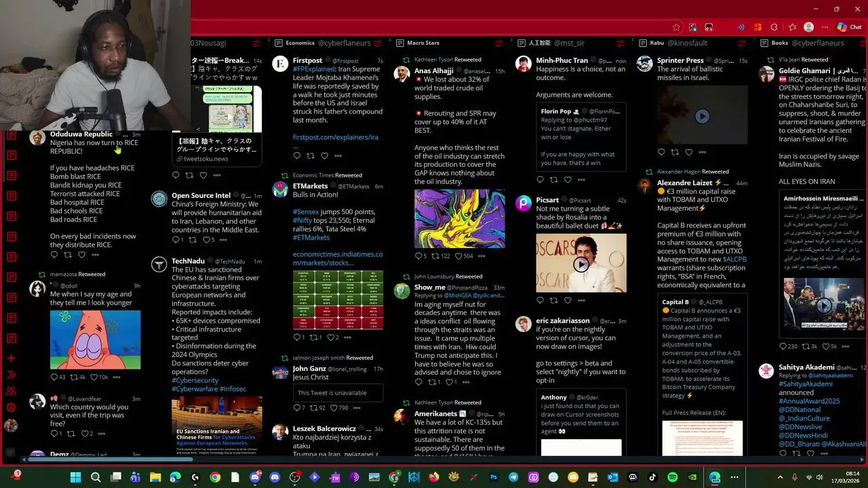The image size is (868, 488).
Task: Open Photoshop from the taskbar
Action: pos(494,477)
